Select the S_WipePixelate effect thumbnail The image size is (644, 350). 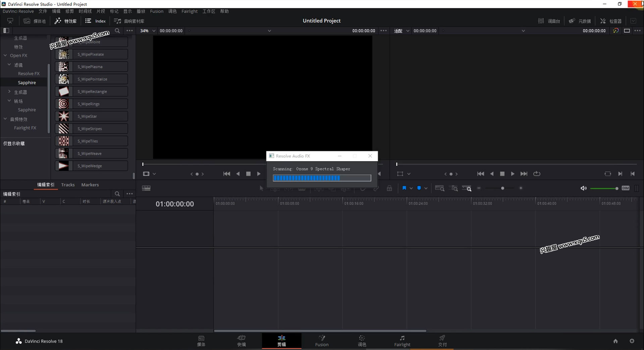point(63,54)
